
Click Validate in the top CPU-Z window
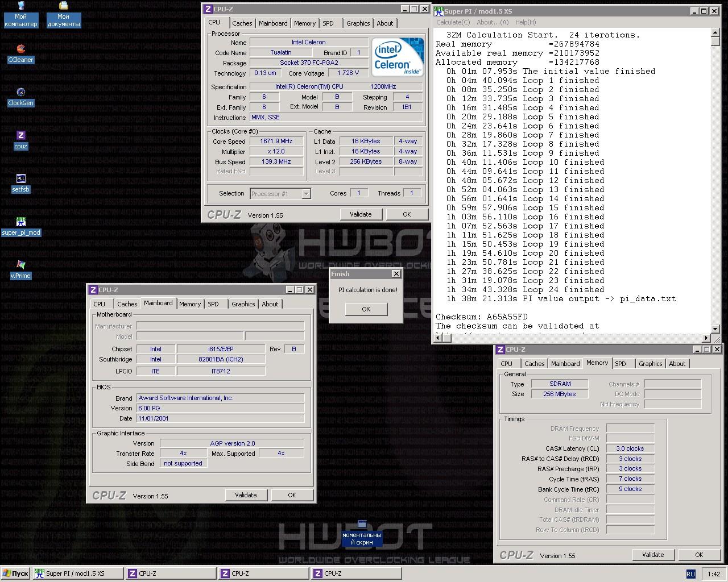pyautogui.click(x=361, y=214)
